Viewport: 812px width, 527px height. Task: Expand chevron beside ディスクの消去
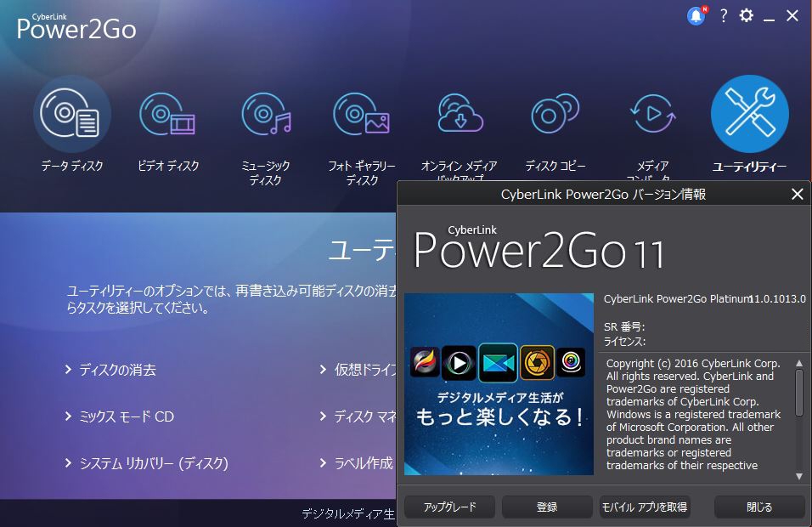pyautogui.click(x=68, y=370)
